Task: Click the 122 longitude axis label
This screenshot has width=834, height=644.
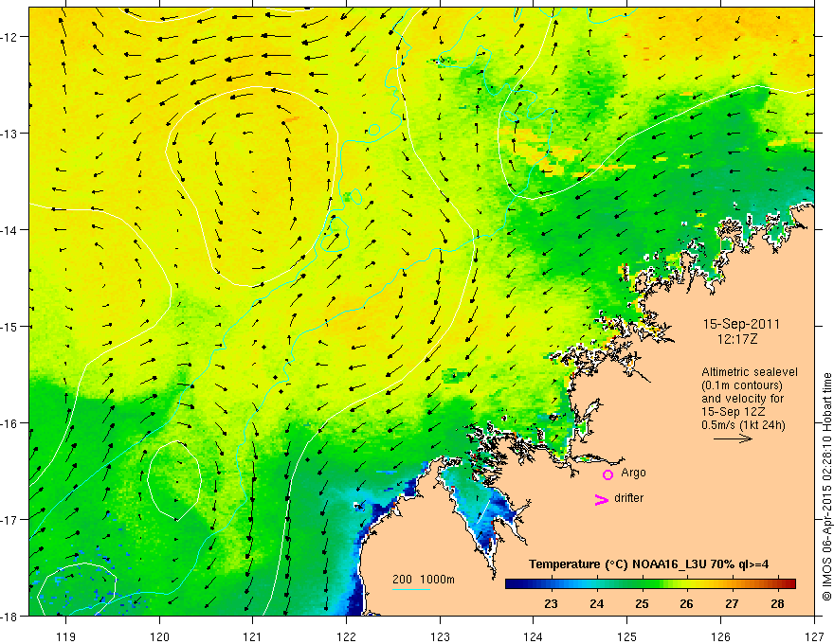Action: tap(346, 636)
